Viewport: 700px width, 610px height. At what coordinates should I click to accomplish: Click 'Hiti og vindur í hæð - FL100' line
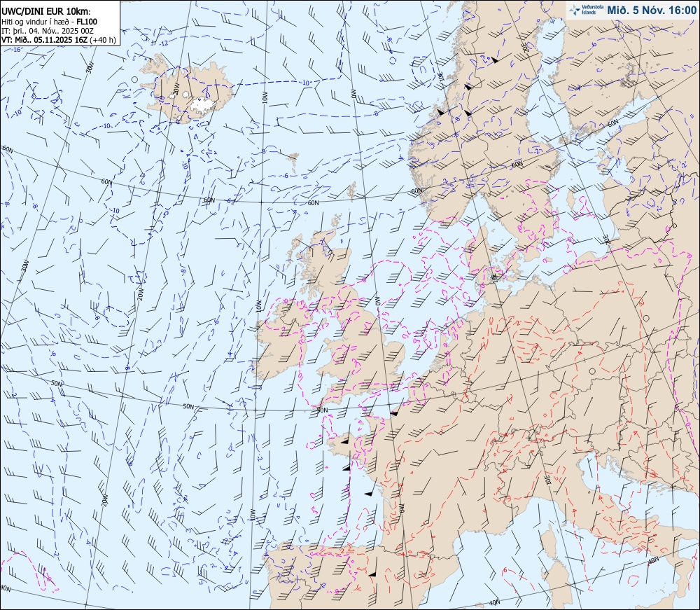pos(49,22)
